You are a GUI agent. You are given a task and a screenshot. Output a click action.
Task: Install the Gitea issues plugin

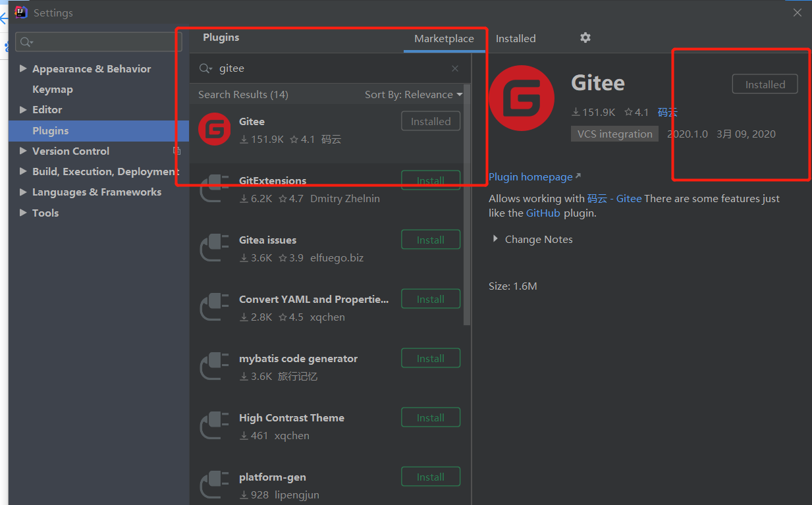tap(431, 240)
